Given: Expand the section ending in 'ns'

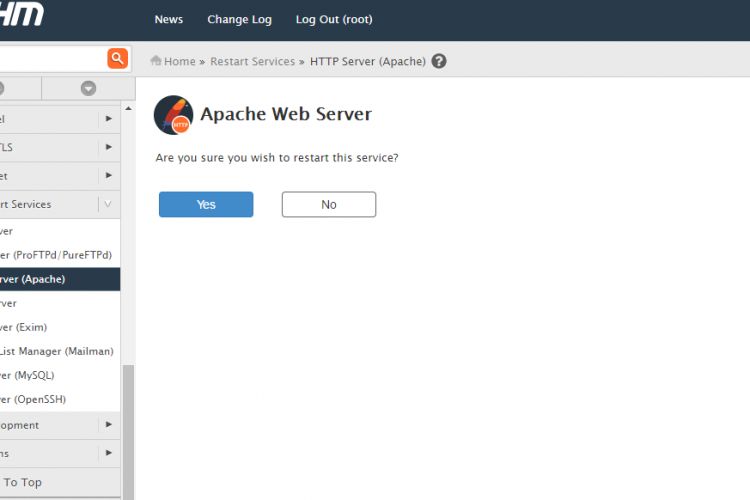Looking at the screenshot, I should click(x=109, y=453).
